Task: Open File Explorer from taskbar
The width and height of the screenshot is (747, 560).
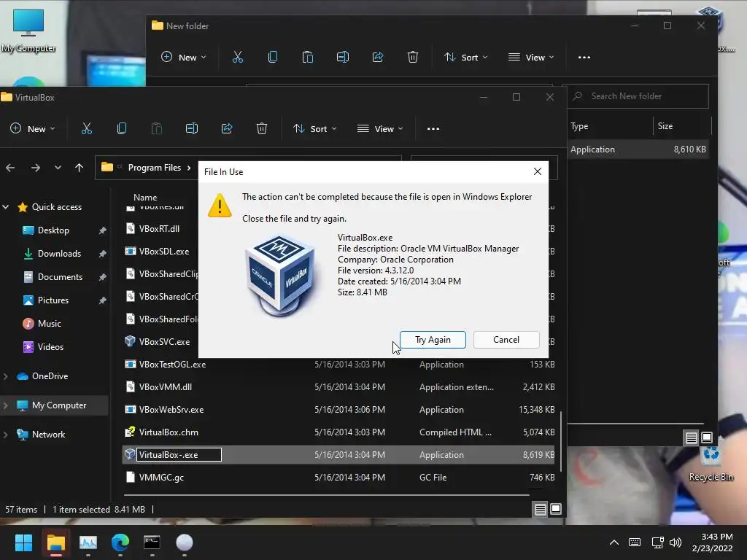Action: [55, 542]
